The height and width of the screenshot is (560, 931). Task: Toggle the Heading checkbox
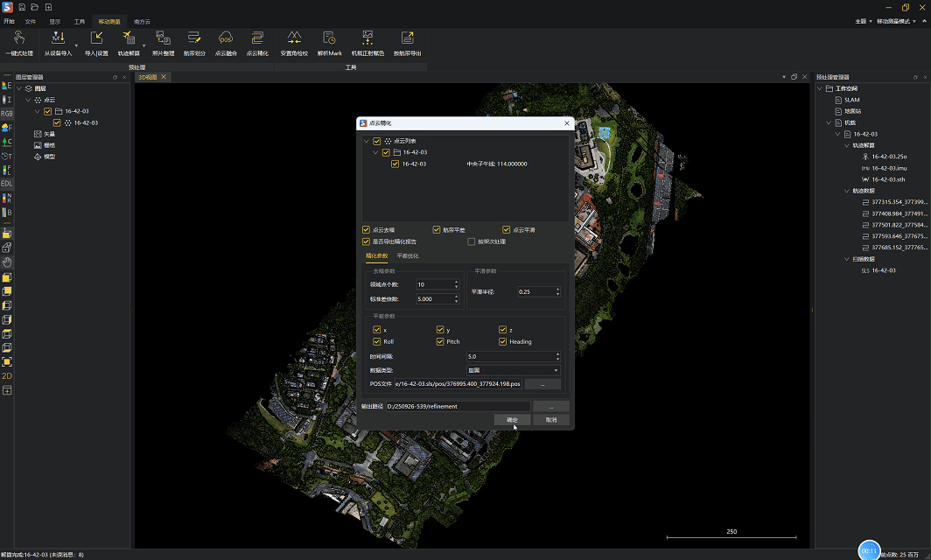pos(503,342)
